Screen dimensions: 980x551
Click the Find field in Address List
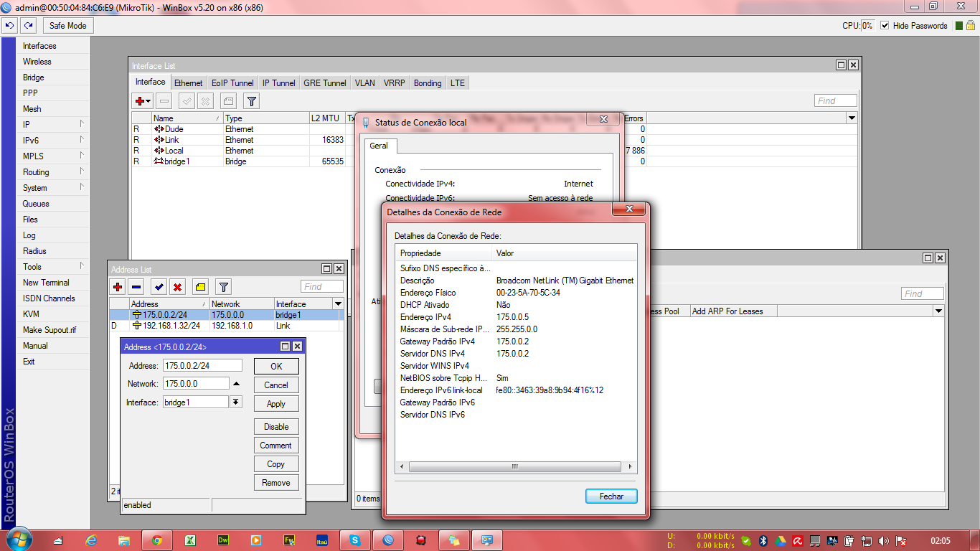point(322,287)
